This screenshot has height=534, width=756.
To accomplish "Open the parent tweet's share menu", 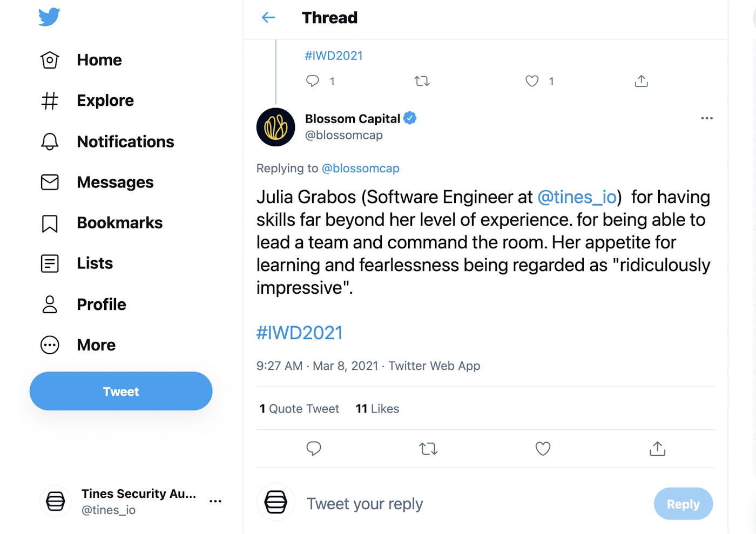I will (x=641, y=81).
